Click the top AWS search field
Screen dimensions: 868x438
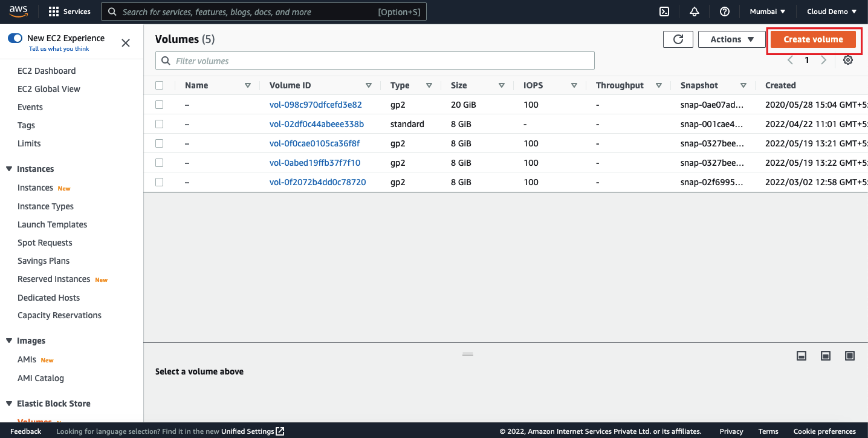tap(264, 11)
